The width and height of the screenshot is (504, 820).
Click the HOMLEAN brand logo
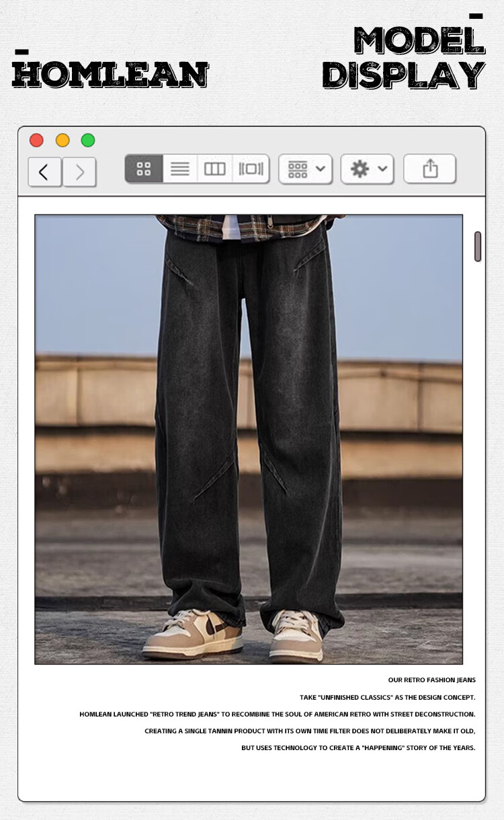click(x=110, y=75)
